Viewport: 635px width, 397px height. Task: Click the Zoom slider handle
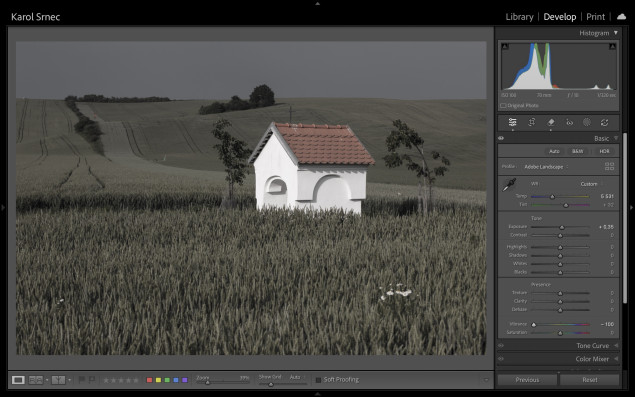point(207,382)
